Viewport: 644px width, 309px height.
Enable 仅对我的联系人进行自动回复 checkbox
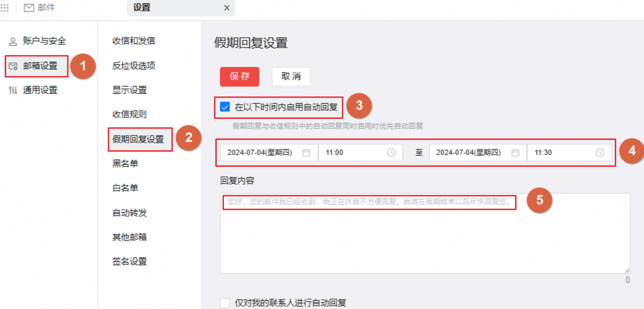pyautogui.click(x=225, y=303)
